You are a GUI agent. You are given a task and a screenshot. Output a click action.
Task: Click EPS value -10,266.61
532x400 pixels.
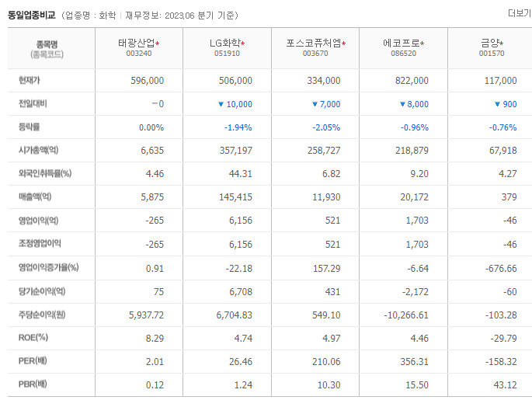click(406, 315)
